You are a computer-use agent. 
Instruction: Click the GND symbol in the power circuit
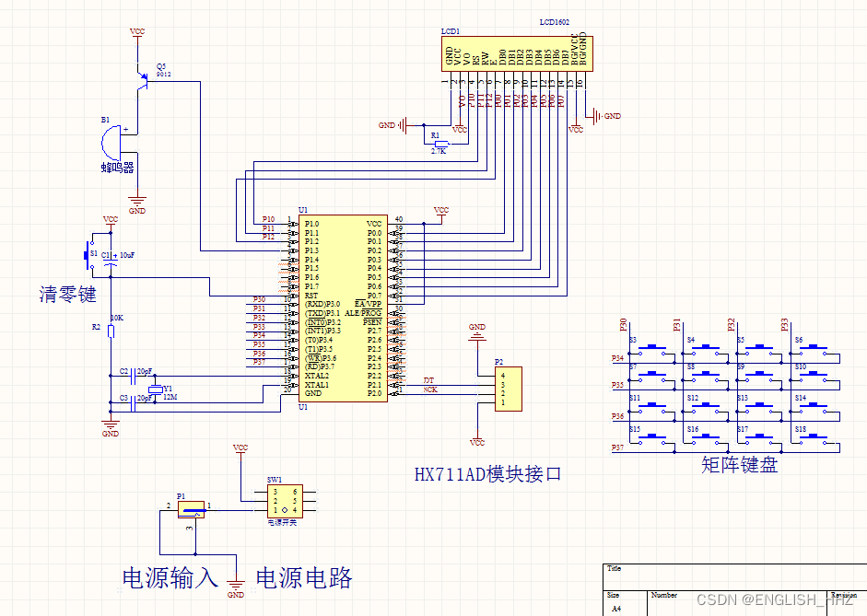click(x=236, y=587)
